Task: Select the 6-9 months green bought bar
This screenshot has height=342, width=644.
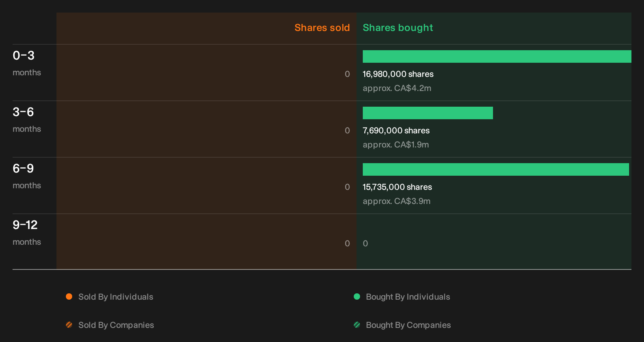Action: [x=496, y=169]
